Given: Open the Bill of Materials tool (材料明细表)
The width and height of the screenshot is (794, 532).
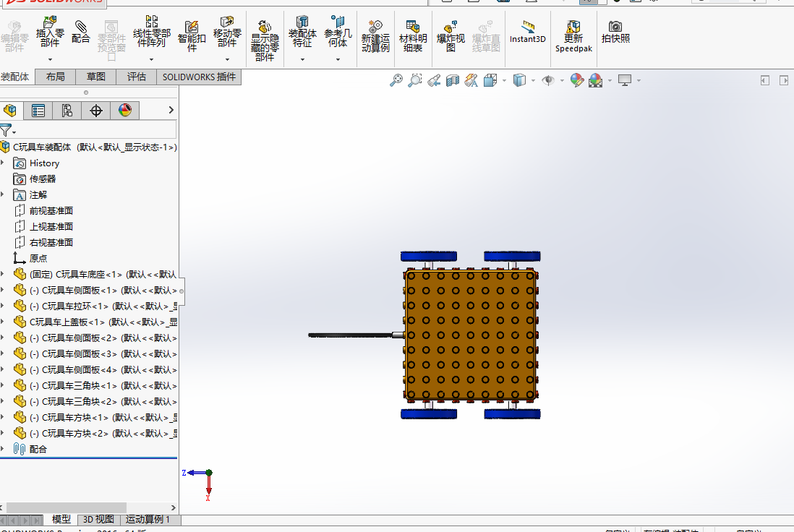Looking at the screenshot, I should (413, 36).
